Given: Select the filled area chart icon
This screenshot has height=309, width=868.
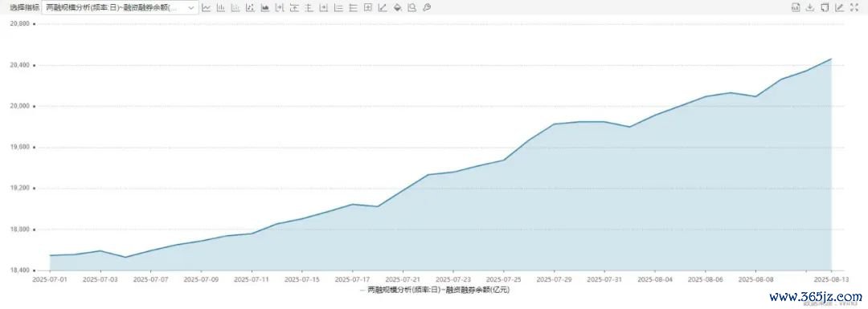Looking at the screenshot, I should (x=264, y=8).
